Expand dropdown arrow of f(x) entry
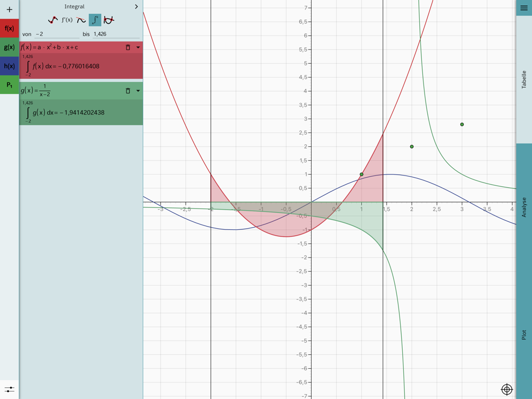 [x=138, y=47]
